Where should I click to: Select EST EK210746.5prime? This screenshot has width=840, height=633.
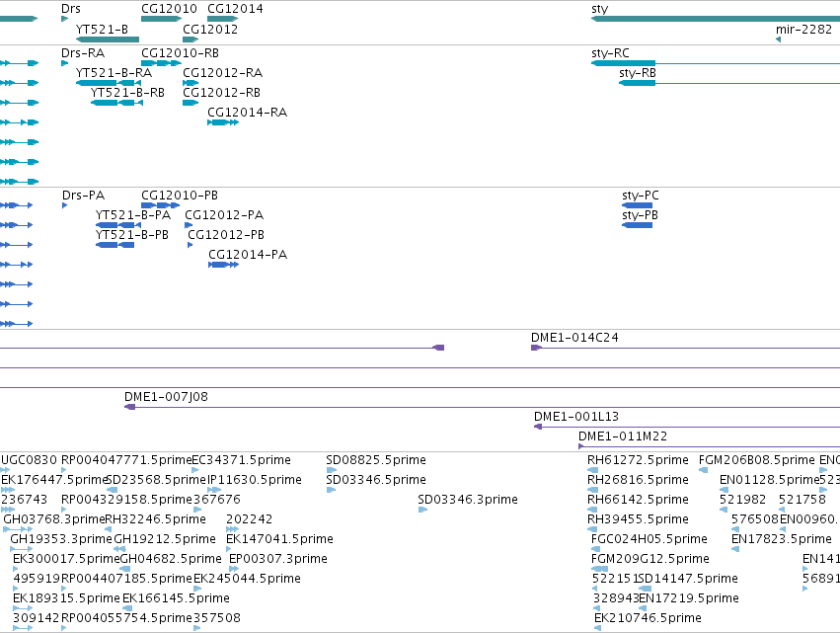click(x=649, y=618)
